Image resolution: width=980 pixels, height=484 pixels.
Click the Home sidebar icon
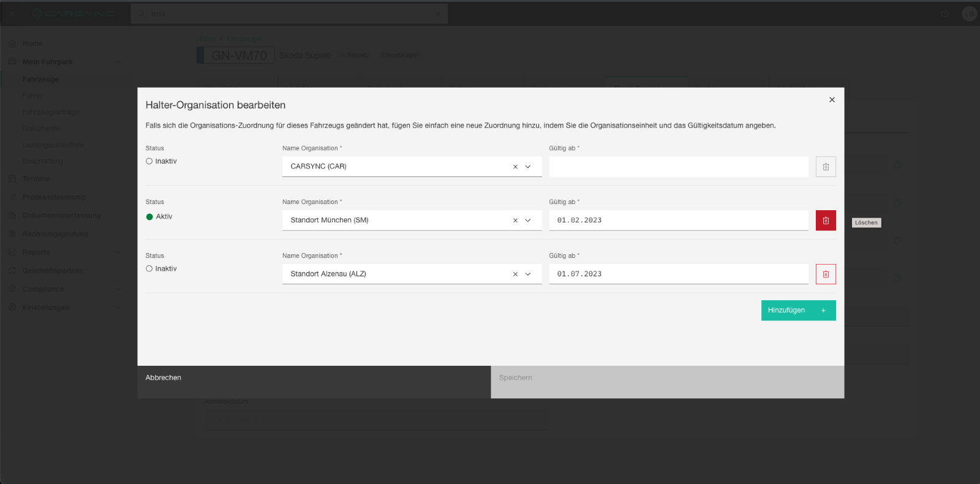click(x=12, y=43)
